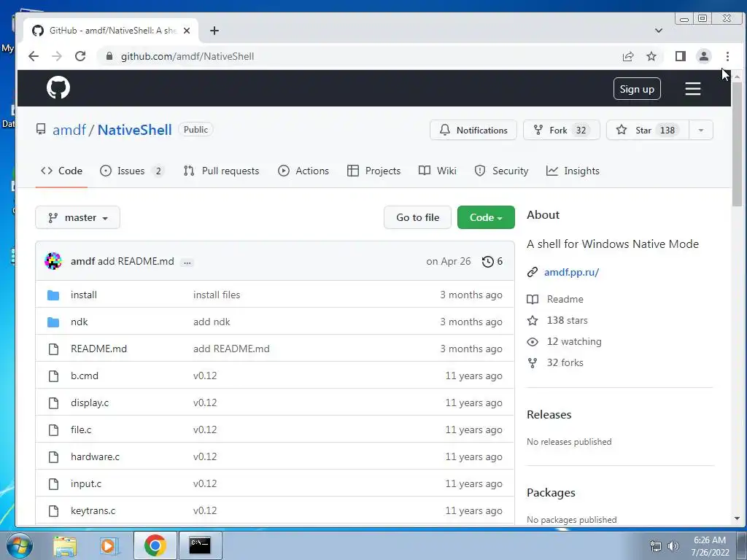
Task: Open the Pull requests tab
Action: tap(222, 171)
